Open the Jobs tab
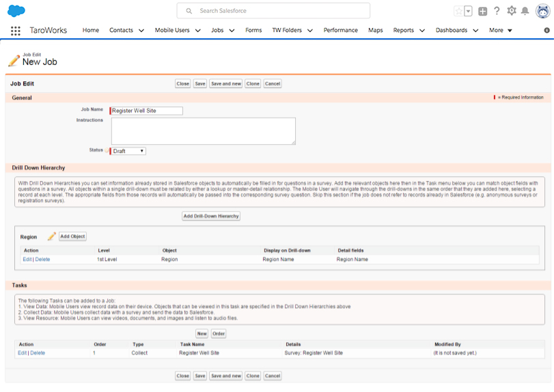This screenshot has height=392, width=554. coord(217,30)
